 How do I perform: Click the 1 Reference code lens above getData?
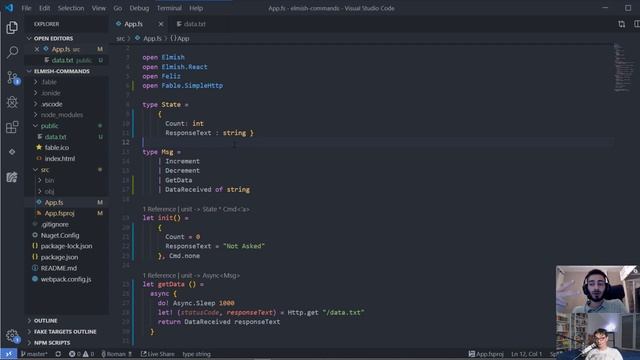pos(159,276)
